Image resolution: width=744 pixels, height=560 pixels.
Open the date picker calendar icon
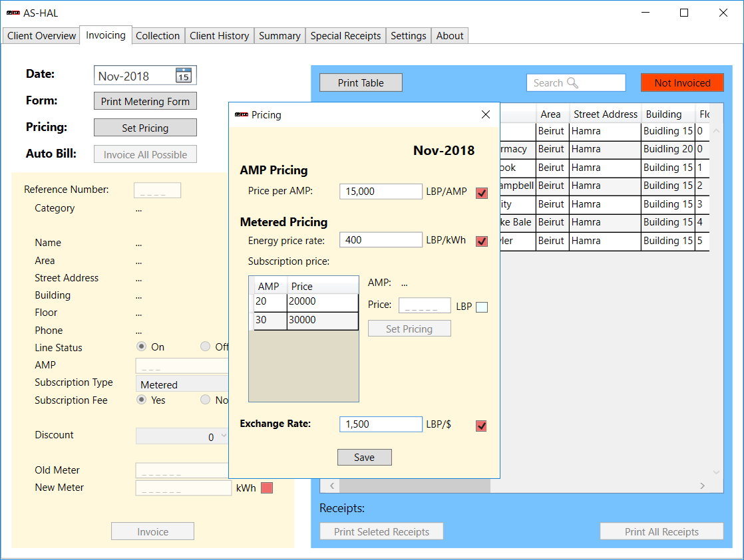click(184, 75)
